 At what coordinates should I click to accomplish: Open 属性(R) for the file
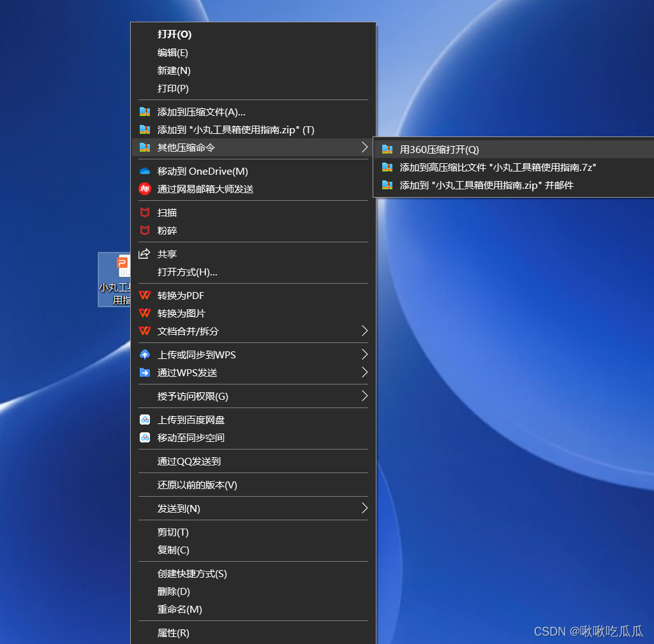(253, 633)
